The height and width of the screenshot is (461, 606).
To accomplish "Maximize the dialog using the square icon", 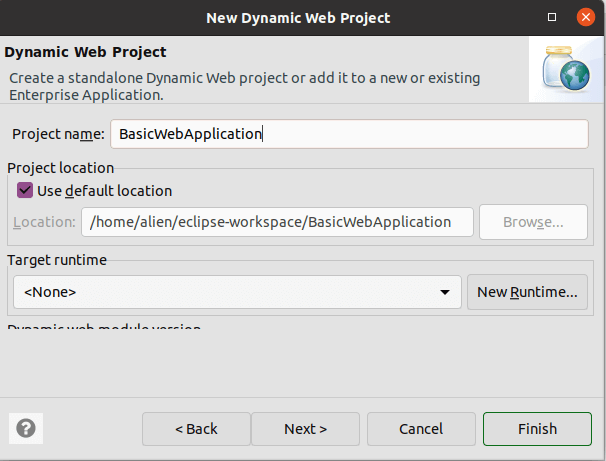I will (x=553, y=17).
